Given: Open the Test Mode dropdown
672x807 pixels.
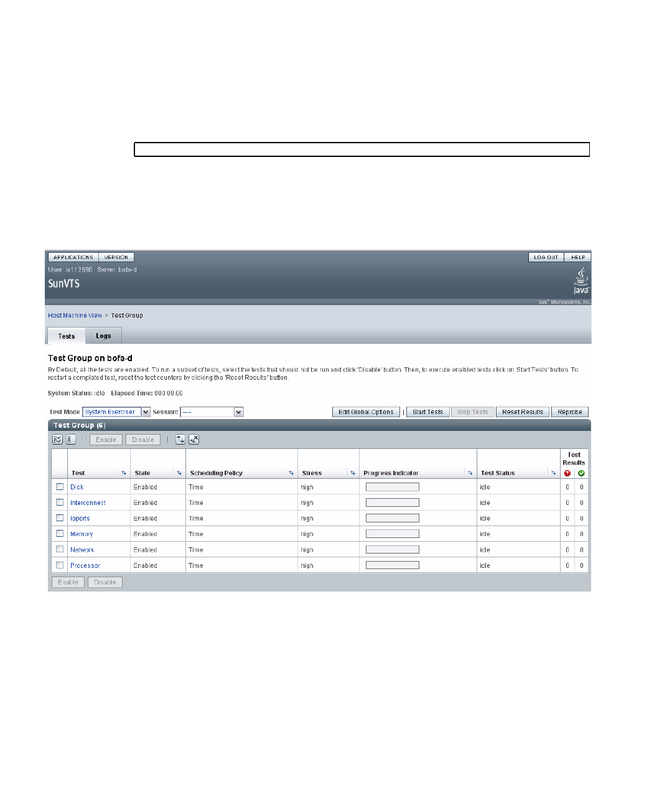Looking at the screenshot, I should [116, 412].
